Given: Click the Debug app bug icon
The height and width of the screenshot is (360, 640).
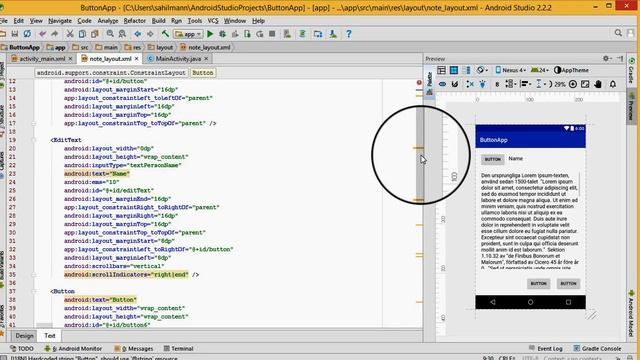Looking at the screenshot, I should pyautogui.click(x=222, y=34).
